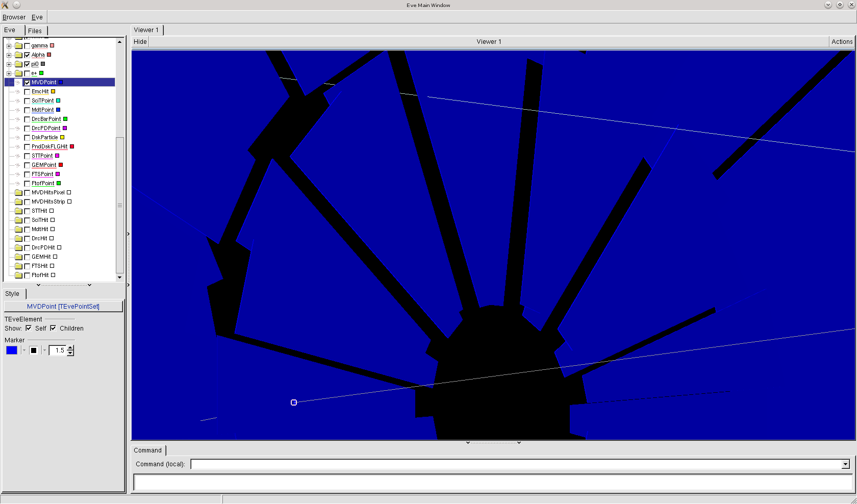Click the Hide button in viewer header

click(x=140, y=42)
